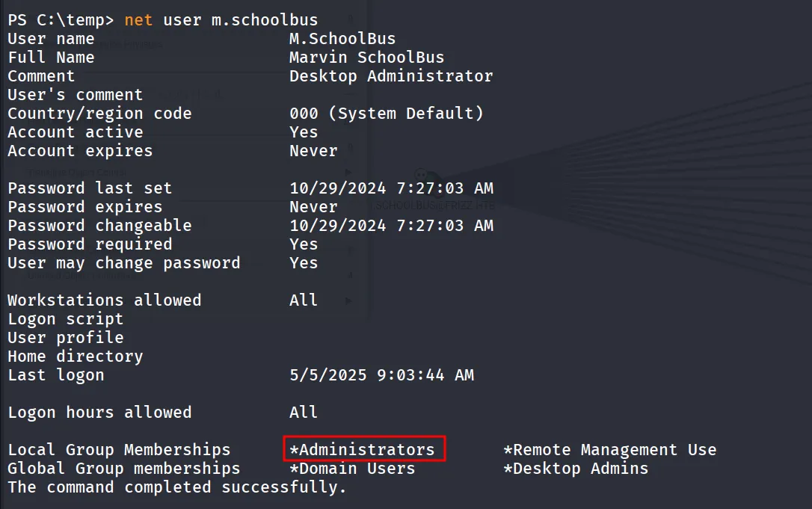This screenshot has width=812, height=509.
Task: Click the *Desktop Admins global group
Action: pos(576,469)
